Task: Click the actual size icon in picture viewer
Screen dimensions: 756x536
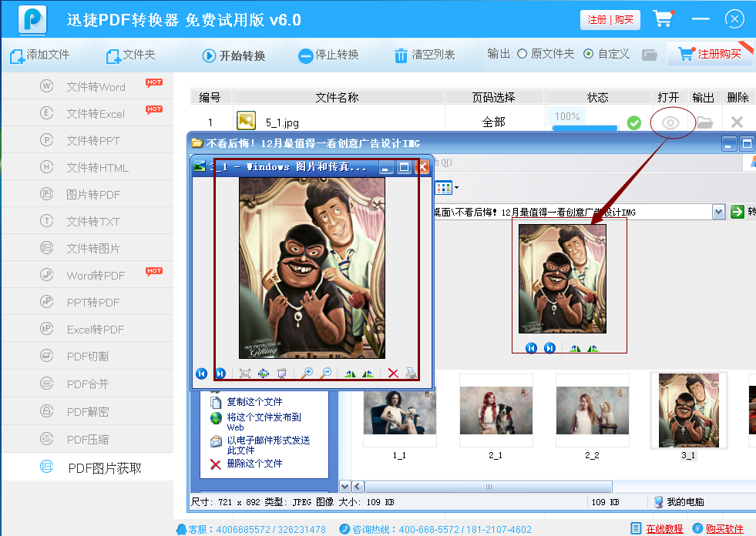Action: [264, 374]
